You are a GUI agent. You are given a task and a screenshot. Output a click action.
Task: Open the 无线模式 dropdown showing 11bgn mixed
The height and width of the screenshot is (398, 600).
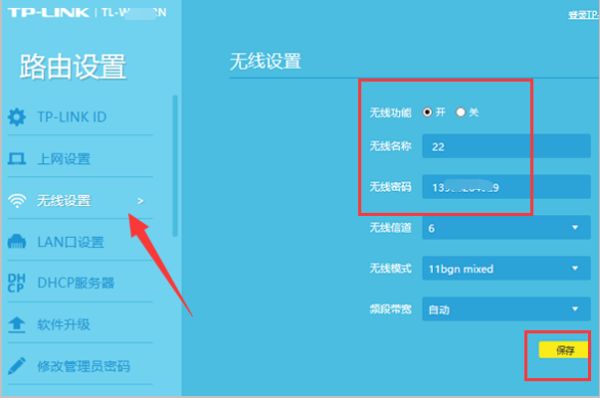click(506, 269)
